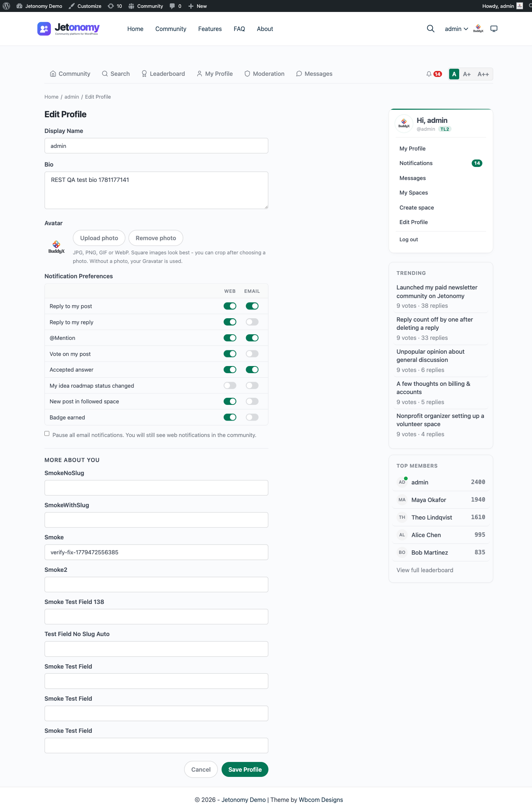The width and height of the screenshot is (532, 812).
Task: Click the Display Name input field
Action: (x=156, y=146)
